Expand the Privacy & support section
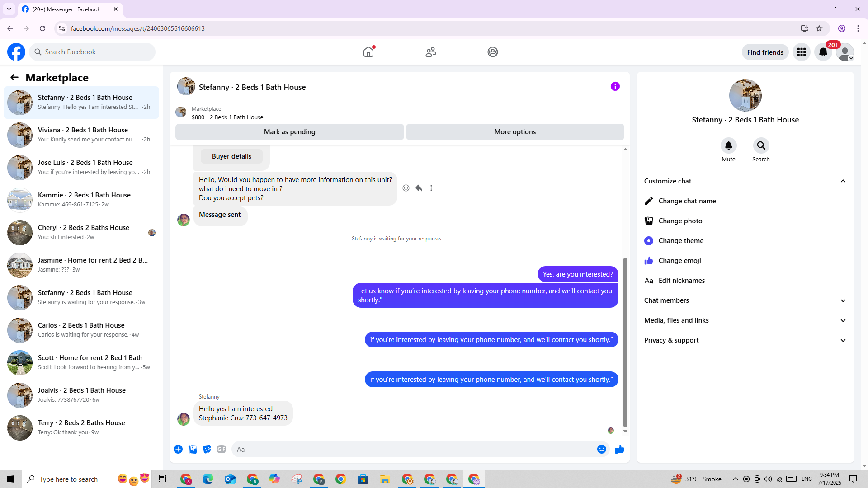This screenshot has height=488, width=868. (745, 340)
